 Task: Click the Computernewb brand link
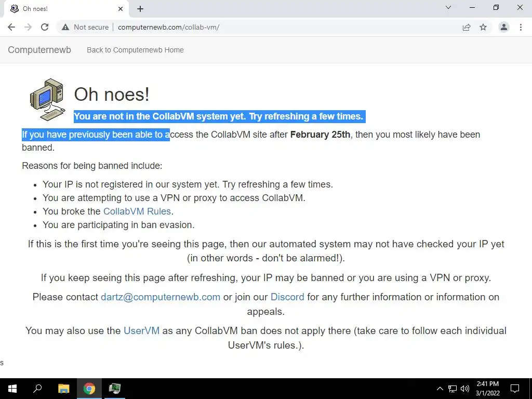coord(39,50)
